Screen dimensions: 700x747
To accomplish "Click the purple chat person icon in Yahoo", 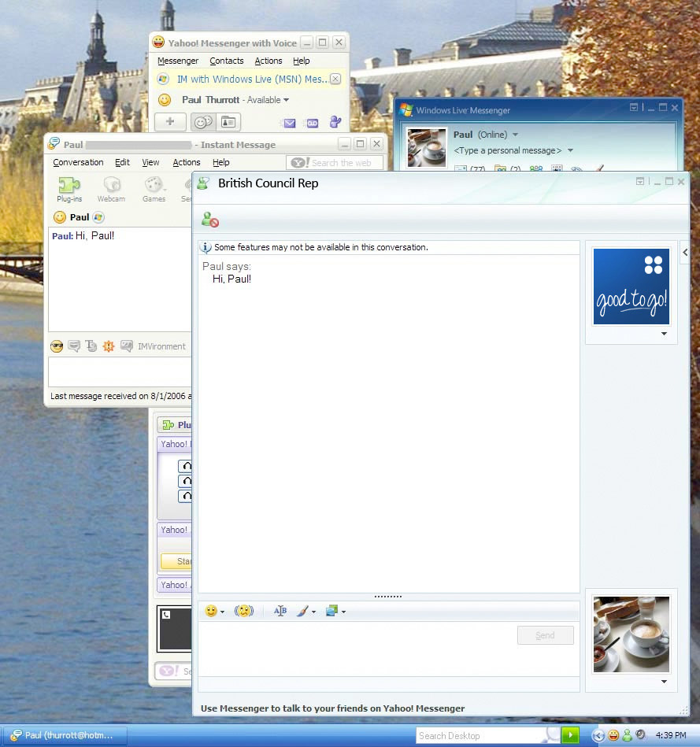I will [335, 122].
